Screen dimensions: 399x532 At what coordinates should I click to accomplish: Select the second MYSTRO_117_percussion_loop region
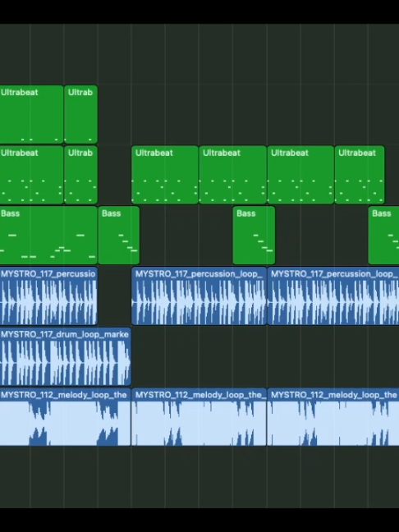pos(199,296)
